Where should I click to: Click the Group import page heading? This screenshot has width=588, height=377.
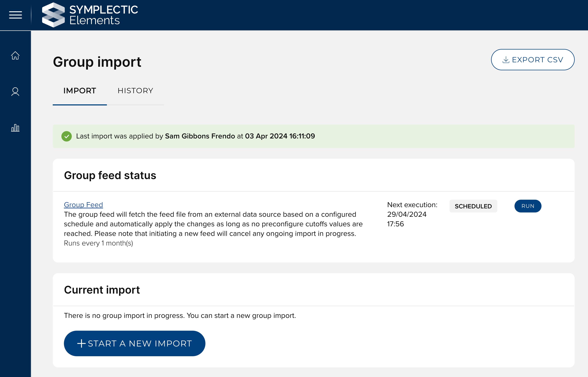click(97, 62)
